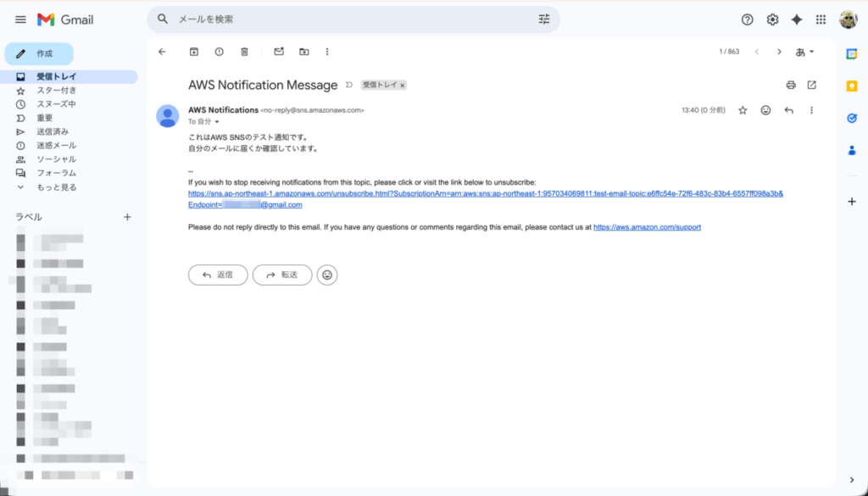Click 返信 to reply to the email
The width and height of the screenshot is (868, 496).
click(217, 275)
